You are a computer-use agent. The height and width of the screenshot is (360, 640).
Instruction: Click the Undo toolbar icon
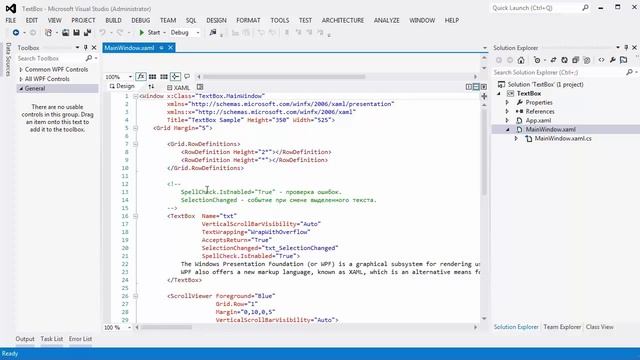point(102,32)
